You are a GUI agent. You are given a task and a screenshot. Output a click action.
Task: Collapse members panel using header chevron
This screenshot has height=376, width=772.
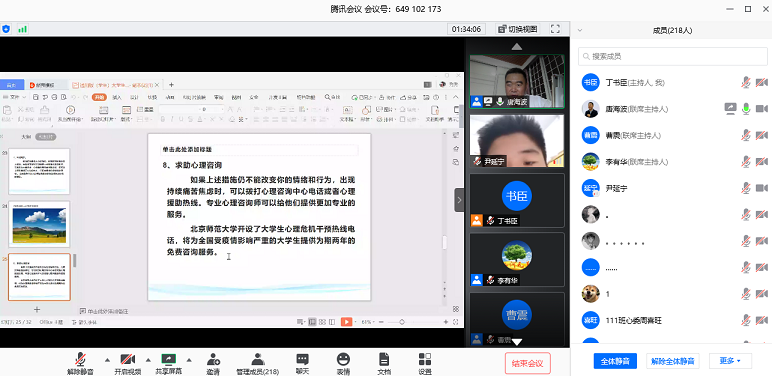click(579, 31)
